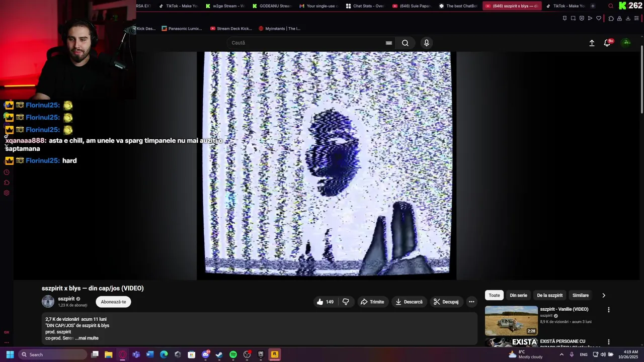This screenshot has height=362, width=644.
Task: Like the video with thumbs up
Action: pyautogui.click(x=325, y=302)
